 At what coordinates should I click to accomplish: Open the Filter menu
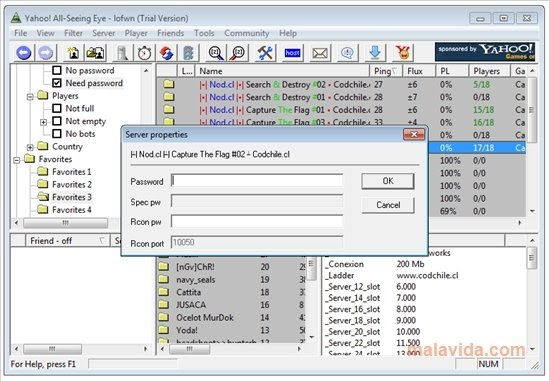click(x=73, y=33)
